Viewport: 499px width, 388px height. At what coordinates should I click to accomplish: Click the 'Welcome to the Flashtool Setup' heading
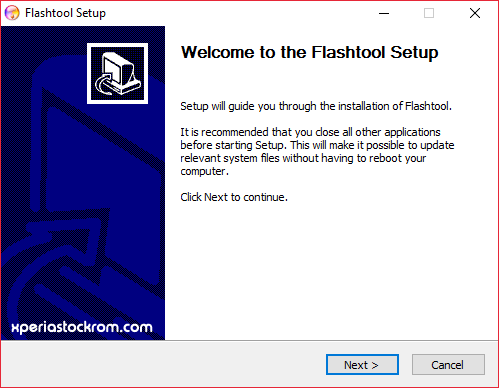(x=309, y=52)
